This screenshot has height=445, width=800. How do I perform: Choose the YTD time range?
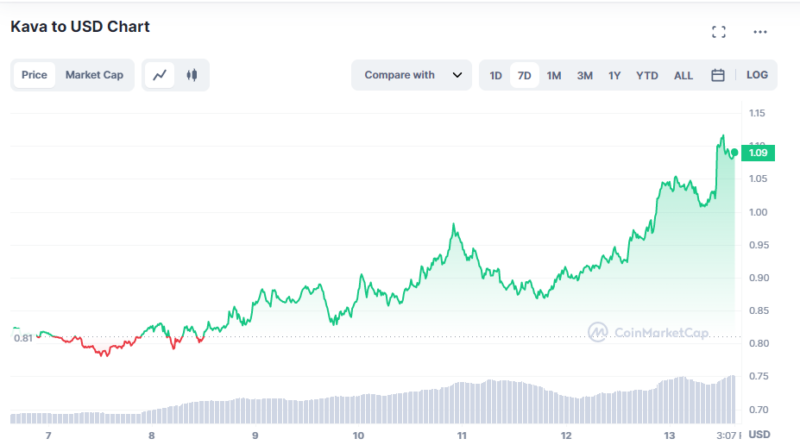(x=647, y=75)
